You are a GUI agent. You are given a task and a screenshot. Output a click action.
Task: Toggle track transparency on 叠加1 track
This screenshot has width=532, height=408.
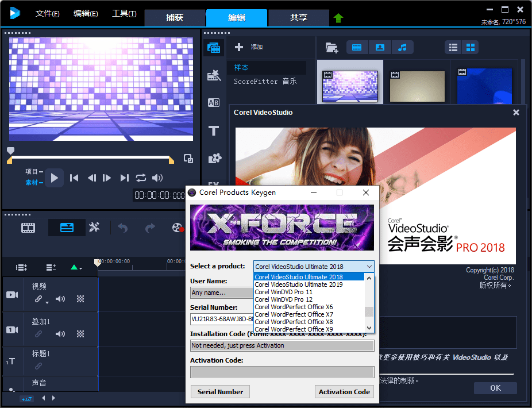tap(80, 334)
